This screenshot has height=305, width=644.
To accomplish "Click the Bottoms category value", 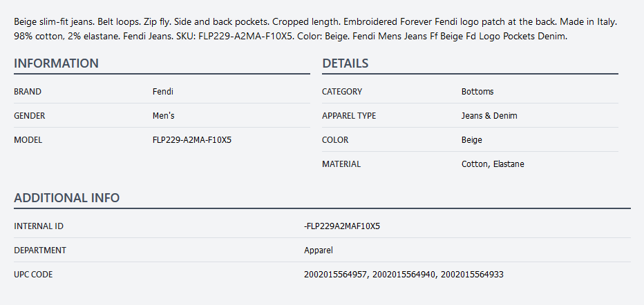I will (477, 91).
